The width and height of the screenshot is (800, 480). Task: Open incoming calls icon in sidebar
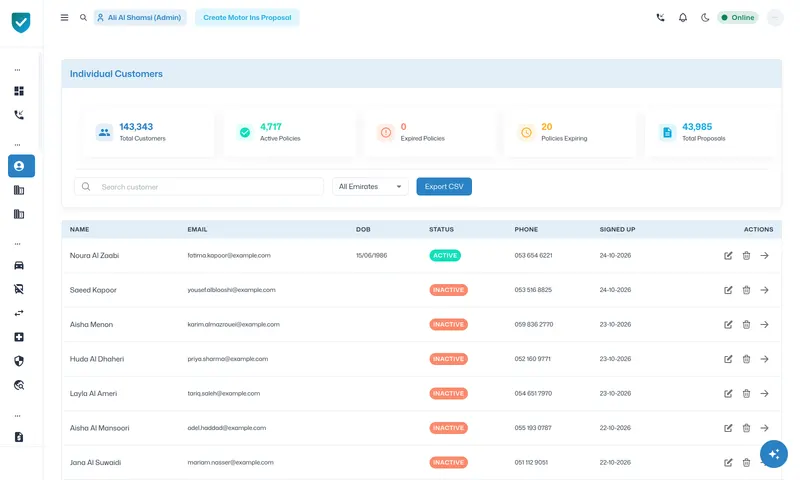point(19,115)
